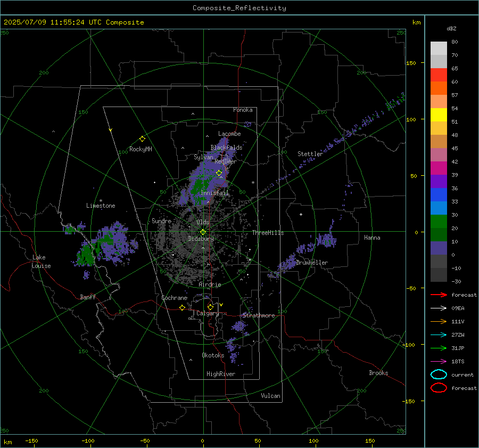Click the Sylvan label on map
The width and height of the screenshot is (479, 448).
tap(203, 157)
